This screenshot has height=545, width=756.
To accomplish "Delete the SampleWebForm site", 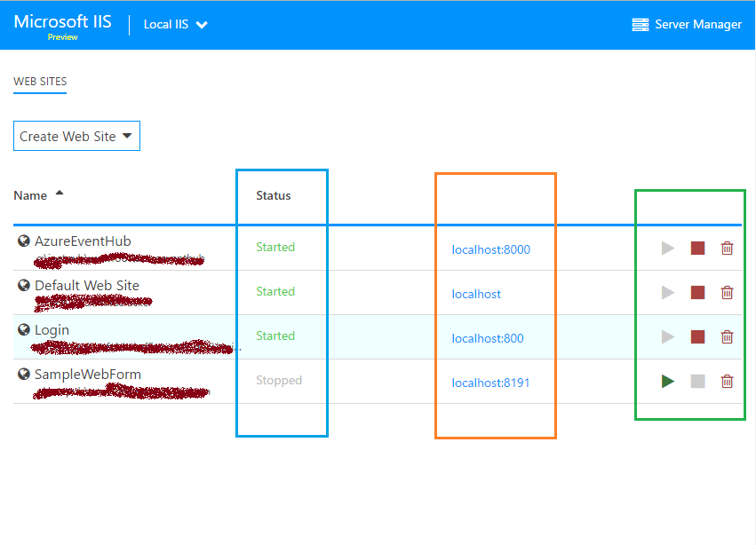I will tap(727, 381).
